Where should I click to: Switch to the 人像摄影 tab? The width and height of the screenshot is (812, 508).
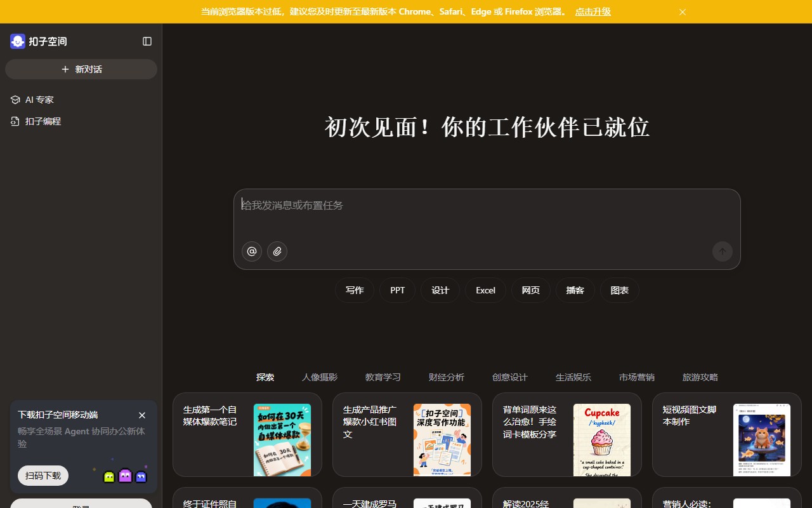(x=320, y=377)
